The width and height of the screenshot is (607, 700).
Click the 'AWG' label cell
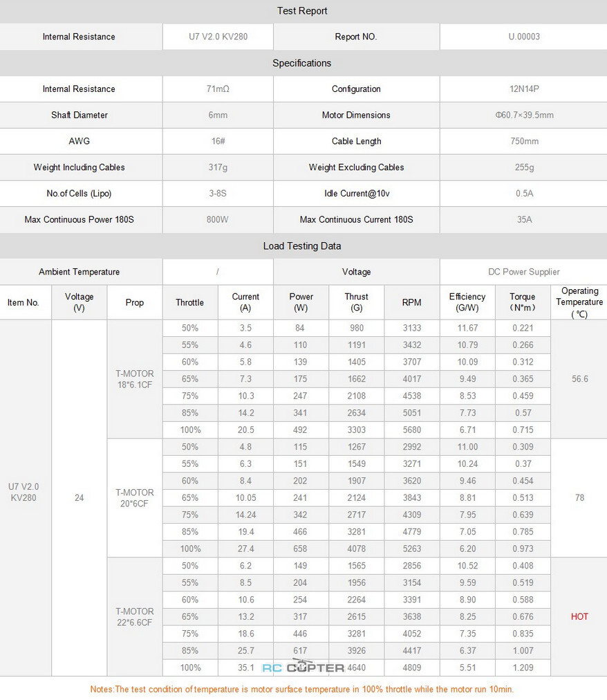pyautogui.click(x=80, y=141)
